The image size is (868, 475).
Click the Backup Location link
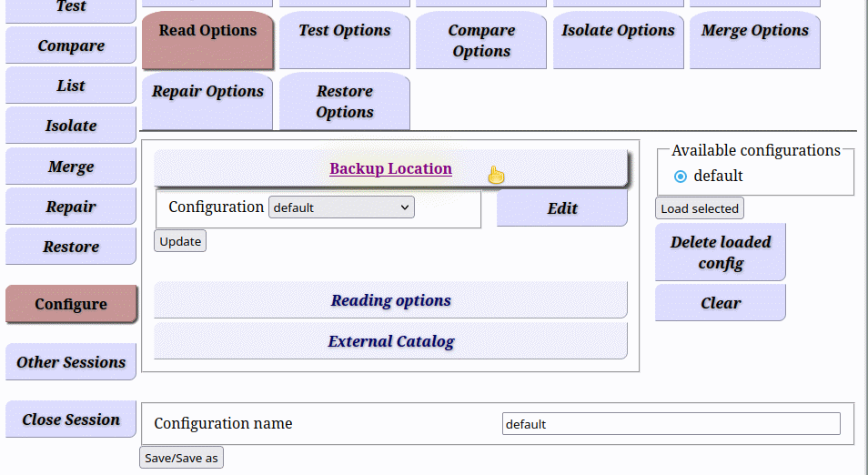(391, 168)
